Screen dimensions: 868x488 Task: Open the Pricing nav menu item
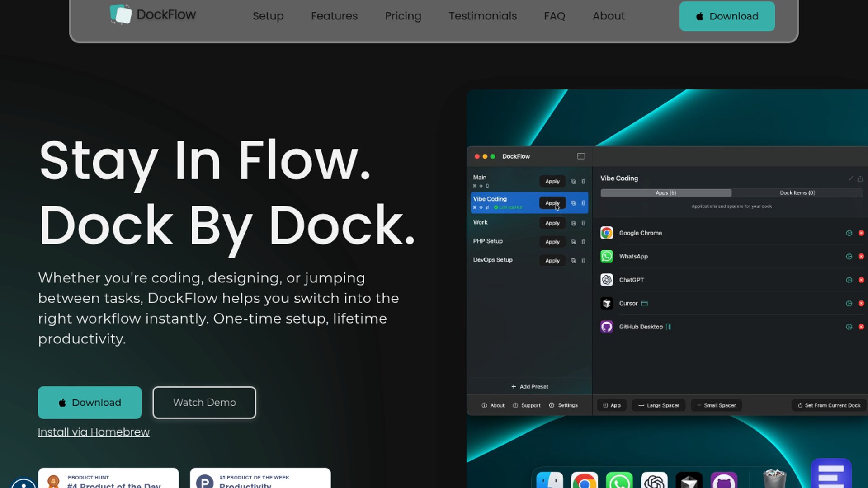coord(403,16)
